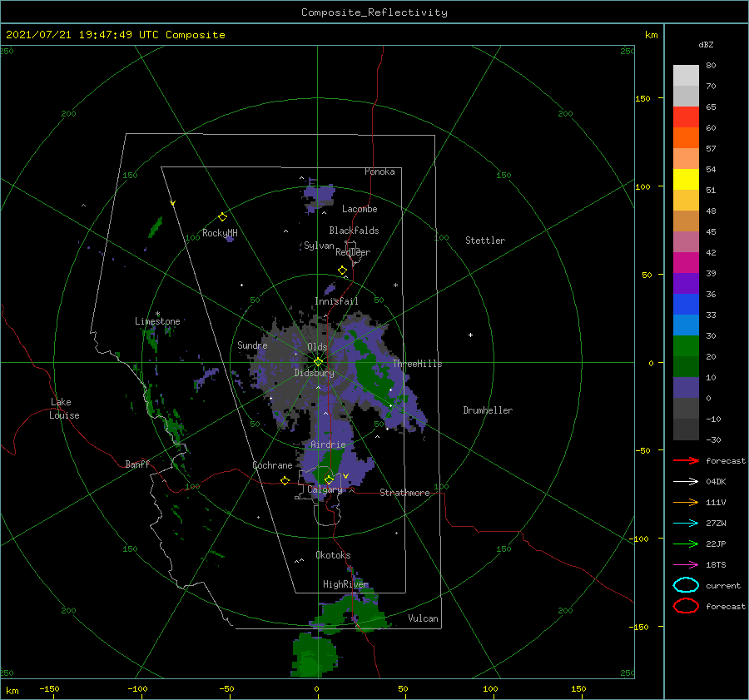Click the 111V legend text
Screen dimensions: 749x700
click(716, 502)
